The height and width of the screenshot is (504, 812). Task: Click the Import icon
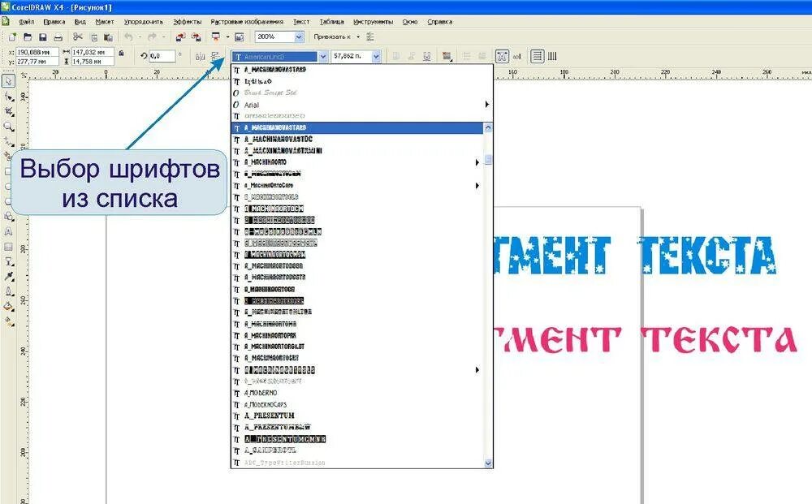point(180,37)
